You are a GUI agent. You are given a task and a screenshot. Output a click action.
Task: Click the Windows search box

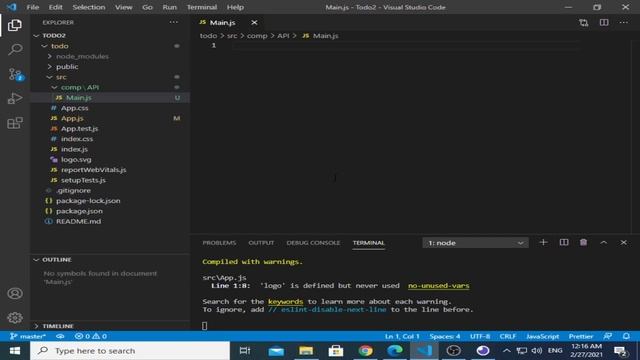point(130,351)
